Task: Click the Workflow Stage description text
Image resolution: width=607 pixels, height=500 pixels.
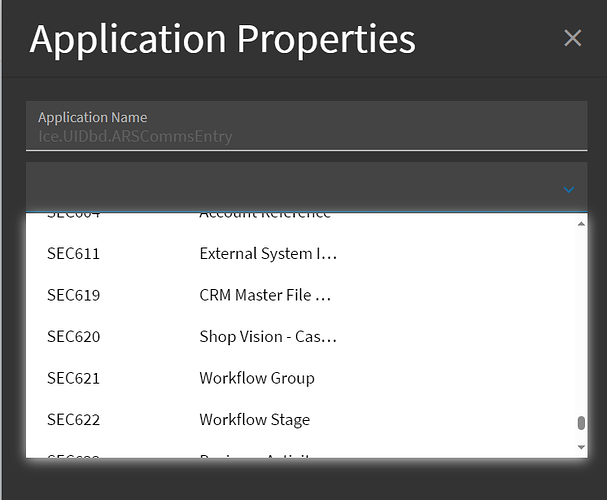Action: [x=255, y=420]
